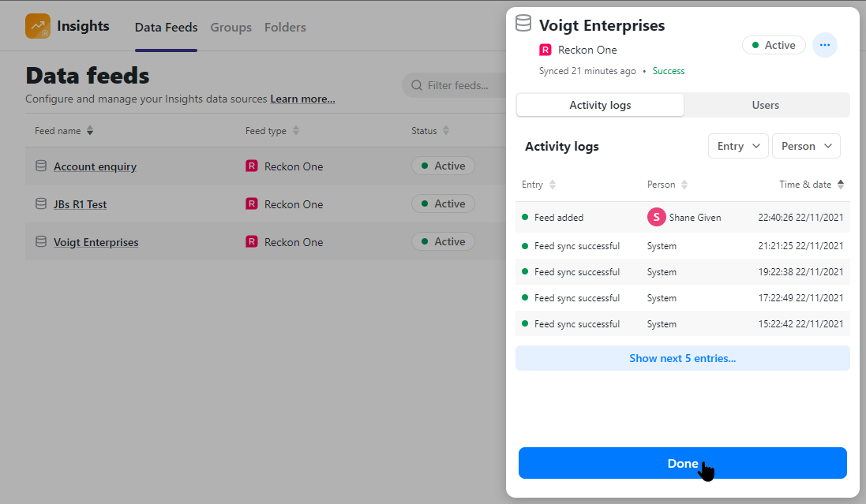This screenshot has height=504, width=866.
Task: Click the database icon in the Voigt Enterprises panel header
Action: coord(523,23)
